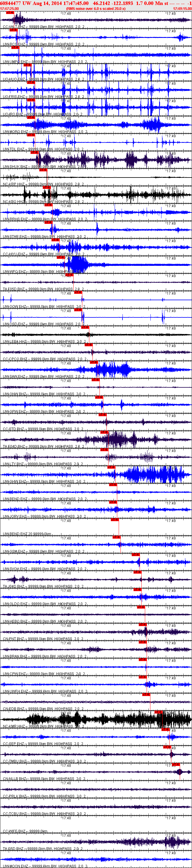
Task: Click the CC.TCBU.BHZ station label
Action: tap(45, 814)
